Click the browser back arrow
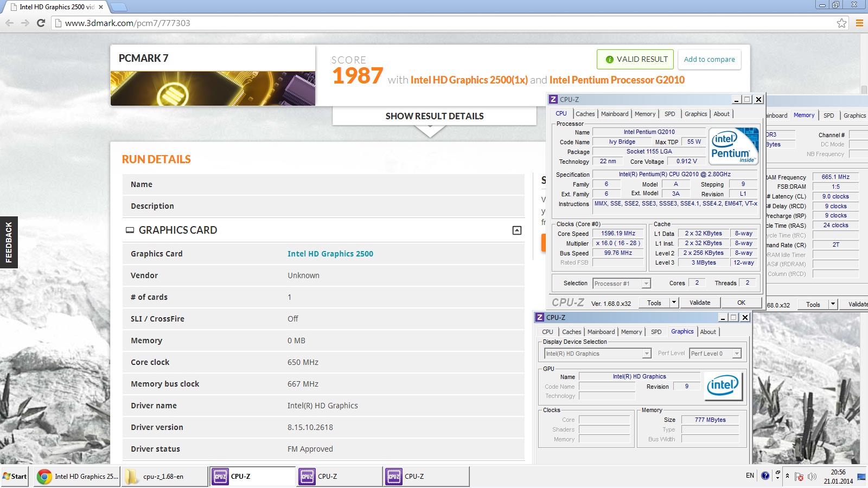This screenshot has width=868, height=488. (x=9, y=23)
